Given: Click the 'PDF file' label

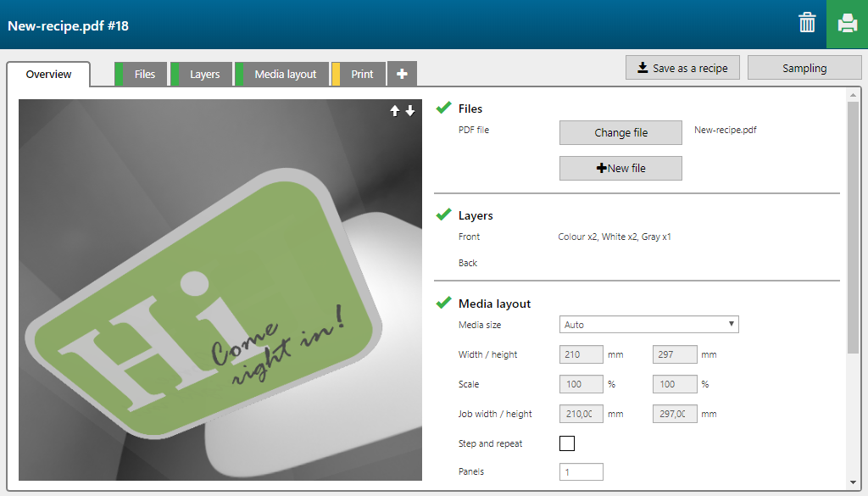Looking at the screenshot, I should (474, 130).
